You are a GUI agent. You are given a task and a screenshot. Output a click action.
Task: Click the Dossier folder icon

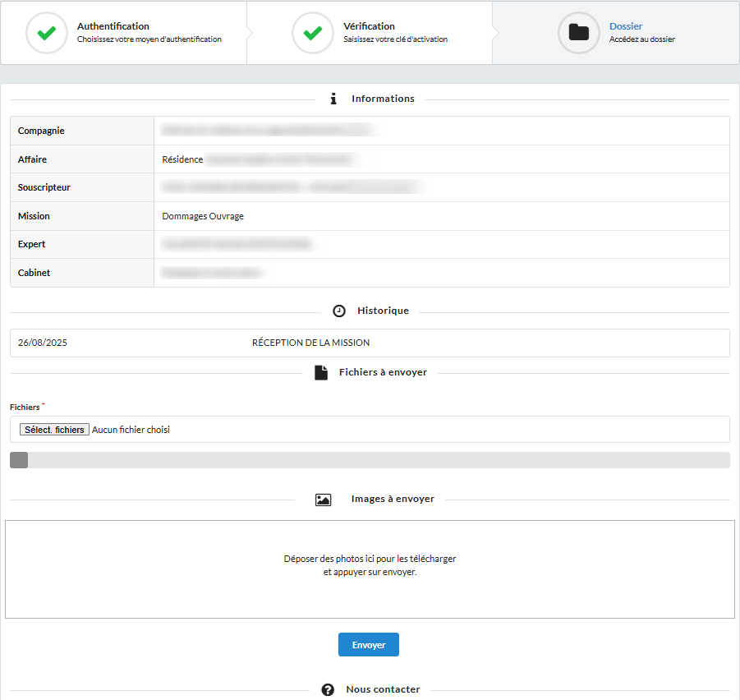tap(579, 33)
